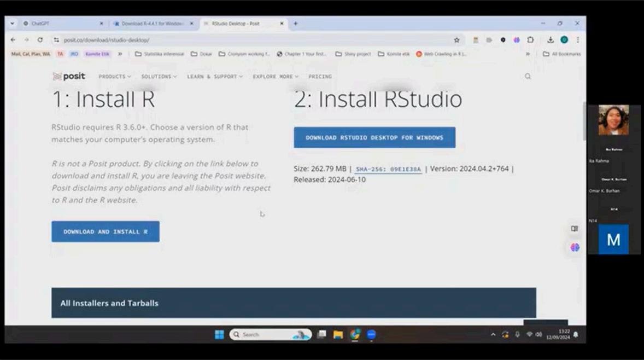
Task: Open the Extensions puzzle-piece icon
Action: tap(531, 40)
